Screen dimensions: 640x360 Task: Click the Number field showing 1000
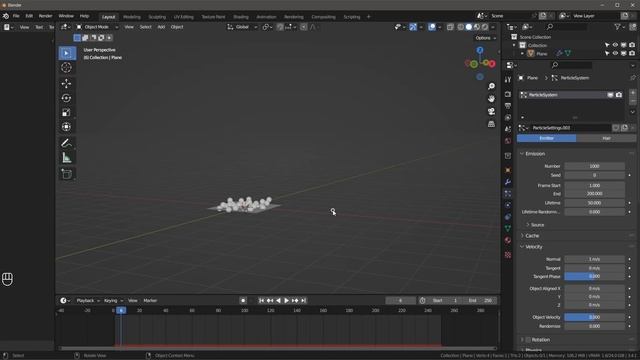tap(594, 166)
